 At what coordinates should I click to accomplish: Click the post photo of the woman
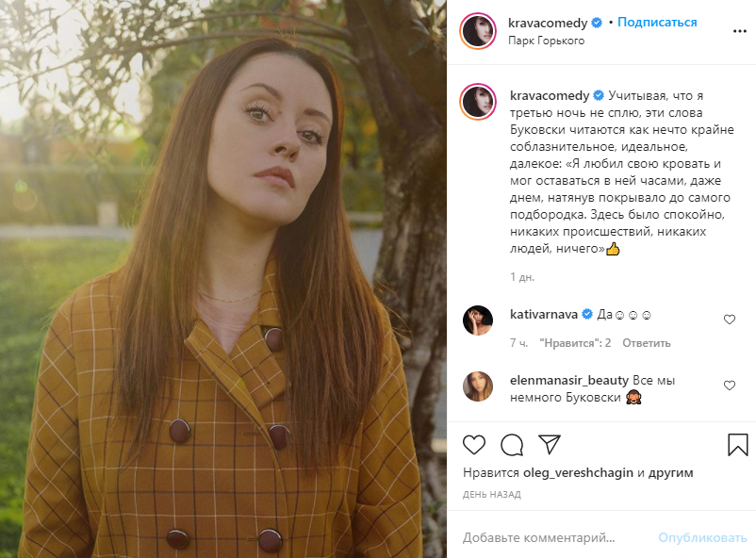(223, 279)
